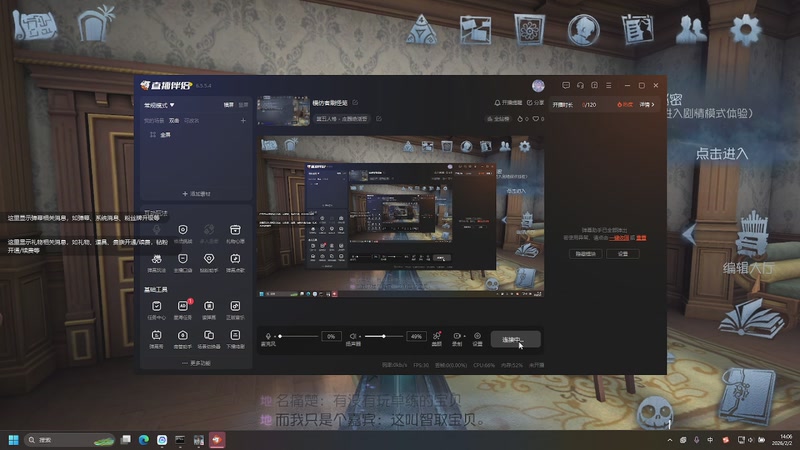Click the edit icon next to the stream title
Image resolution: width=800 pixels, height=450 pixels.
355,103
